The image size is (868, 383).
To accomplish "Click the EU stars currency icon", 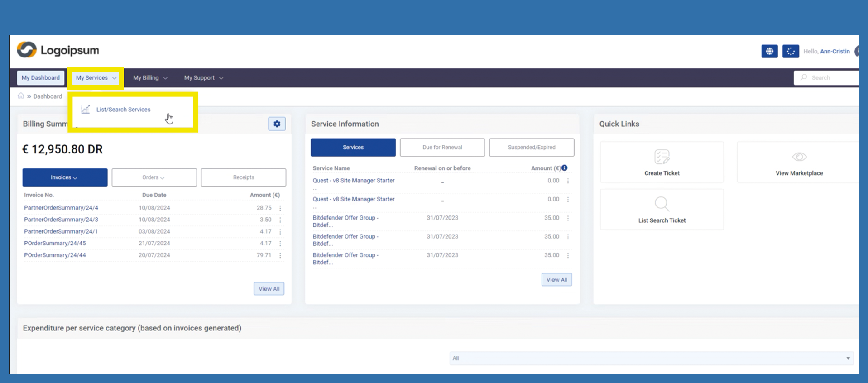I will pos(791,51).
